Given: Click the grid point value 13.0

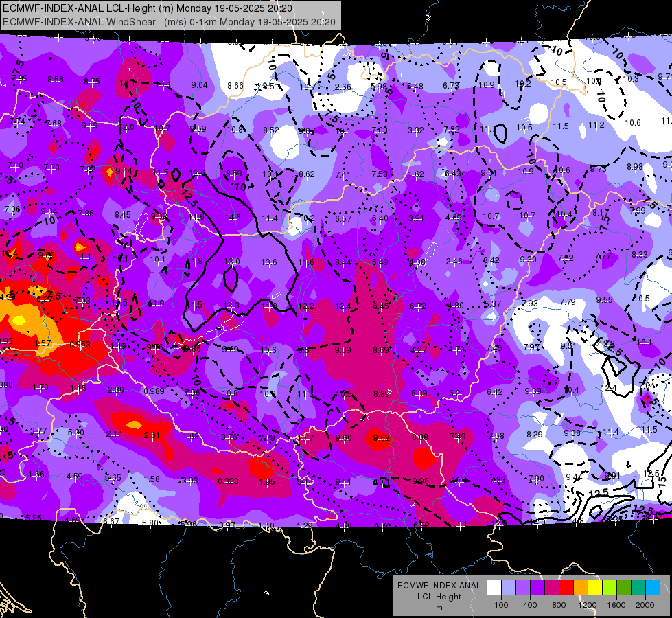Looking at the screenshot, I should pyautogui.click(x=232, y=261).
